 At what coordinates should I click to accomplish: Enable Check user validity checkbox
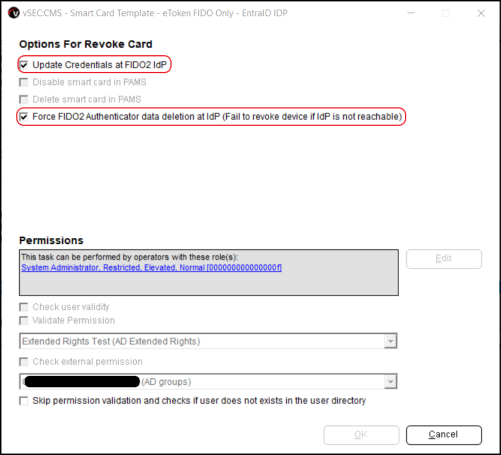(24, 307)
